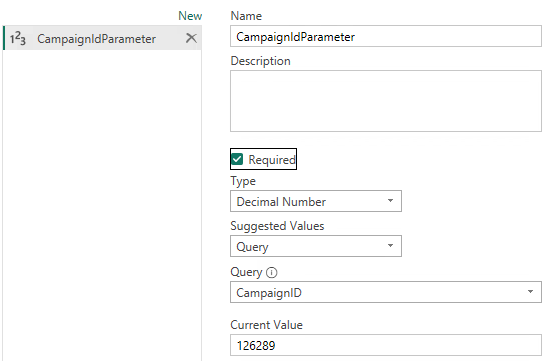The width and height of the screenshot is (546, 361).
Task: Delete CampaignIdParameter with the X icon
Action: tap(191, 38)
